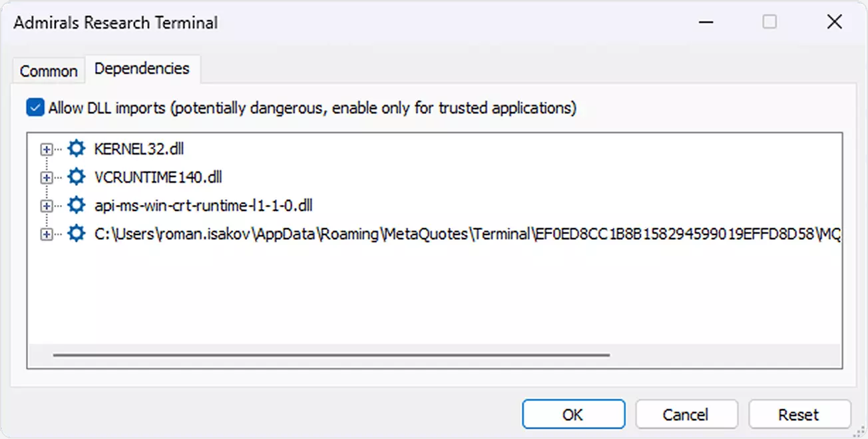Select the Dependencies tab
The width and height of the screenshot is (868, 439).
click(142, 69)
